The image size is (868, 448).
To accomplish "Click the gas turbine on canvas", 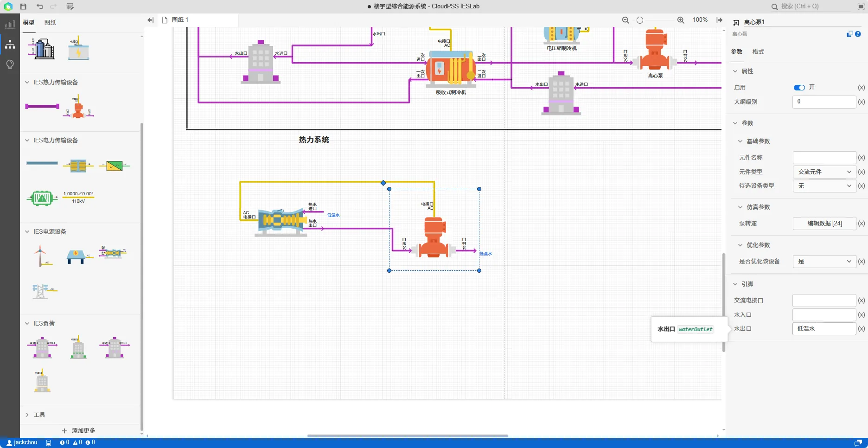I will click(281, 222).
